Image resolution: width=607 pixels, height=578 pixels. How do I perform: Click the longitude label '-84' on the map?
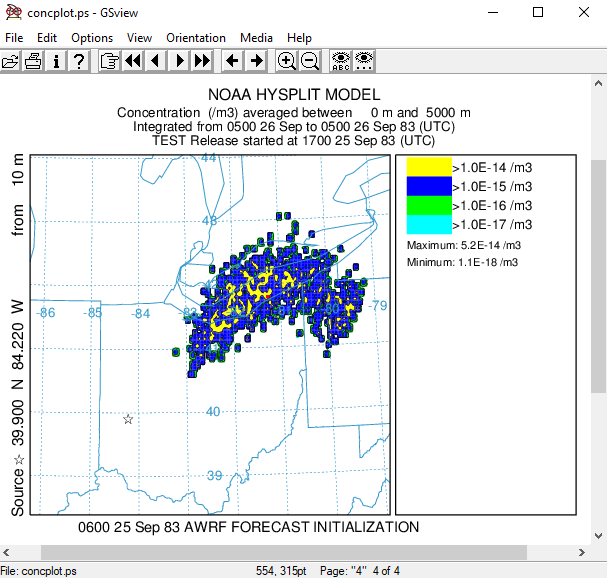click(x=140, y=314)
